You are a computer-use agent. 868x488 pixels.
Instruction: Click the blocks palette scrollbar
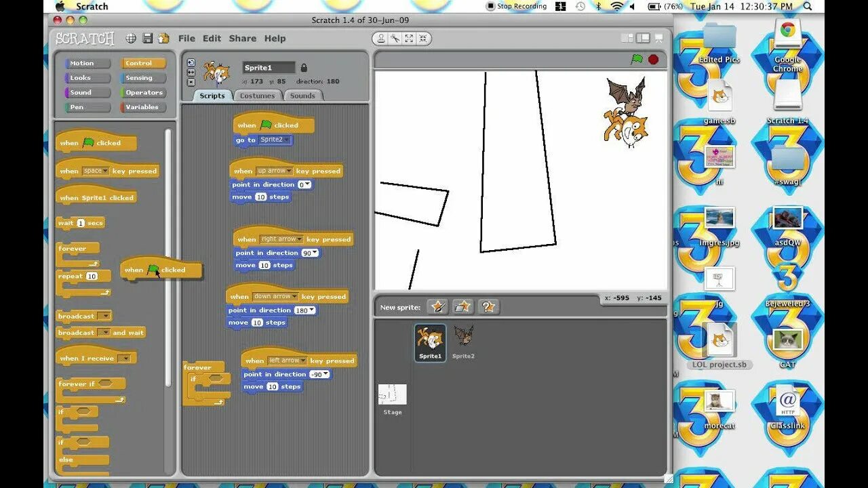168,258
